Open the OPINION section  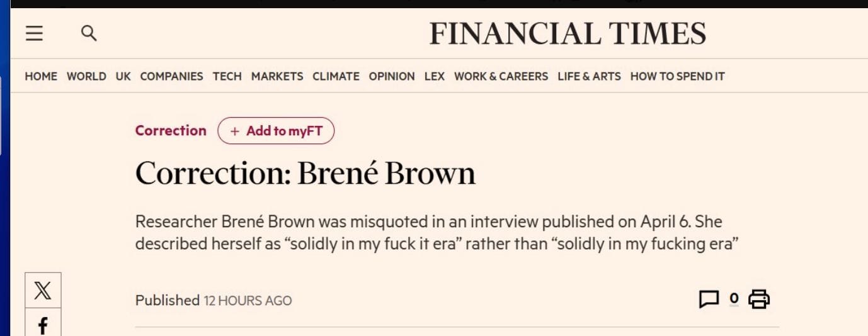[x=392, y=76]
